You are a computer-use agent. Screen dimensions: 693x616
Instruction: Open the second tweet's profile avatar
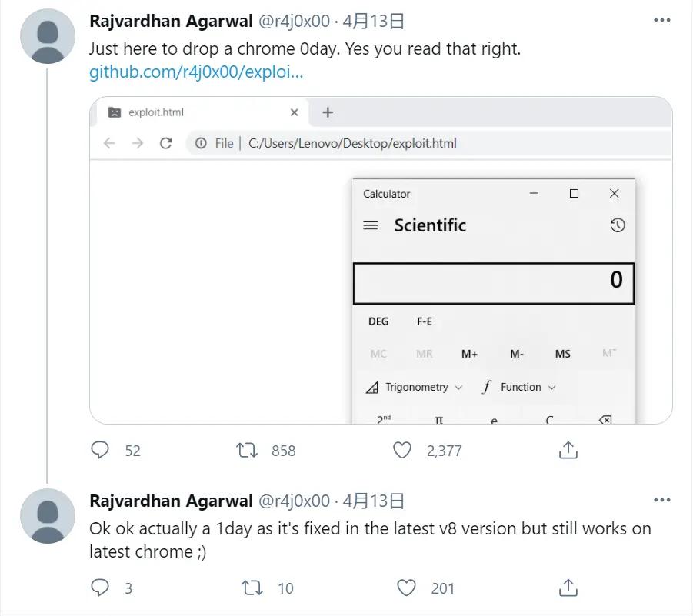point(48,517)
